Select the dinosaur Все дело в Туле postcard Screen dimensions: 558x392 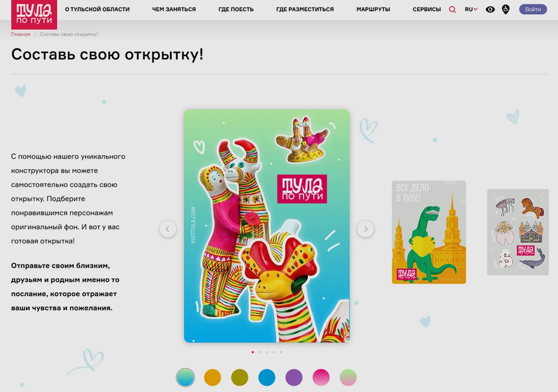[429, 232]
